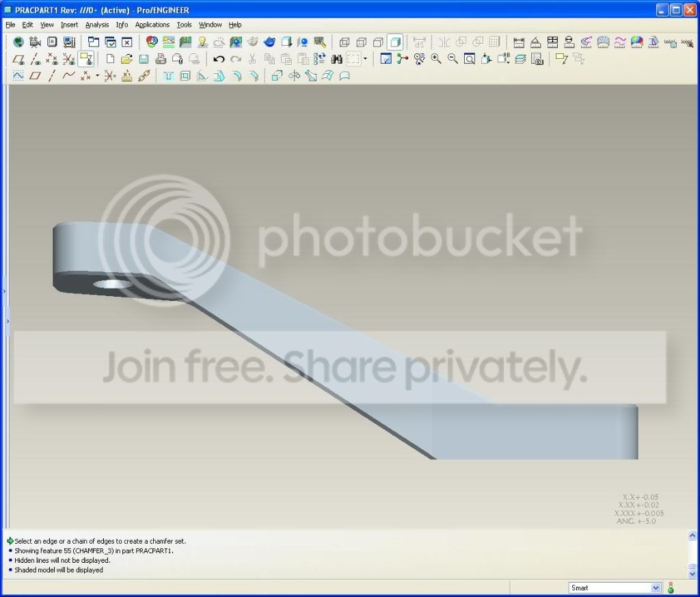
Task: Click the message area scroll up arrow
Action: (692, 535)
